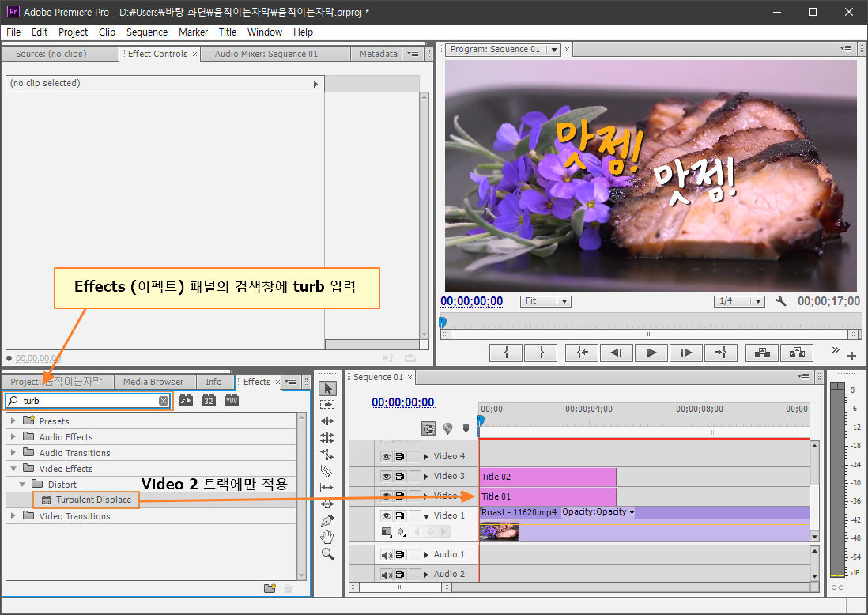
Task: Show hidden transport buttons via double chevron
Action: pos(836,349)
